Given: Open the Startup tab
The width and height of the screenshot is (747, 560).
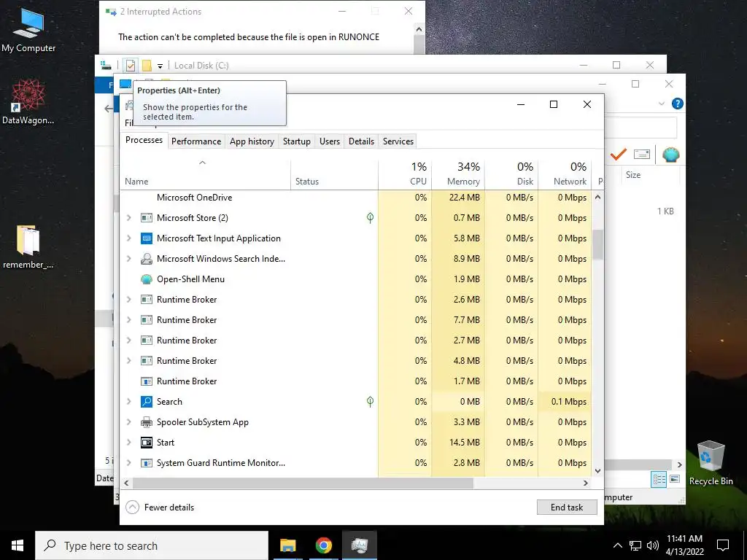Looking at the screenshot, I should coord(296,141).
